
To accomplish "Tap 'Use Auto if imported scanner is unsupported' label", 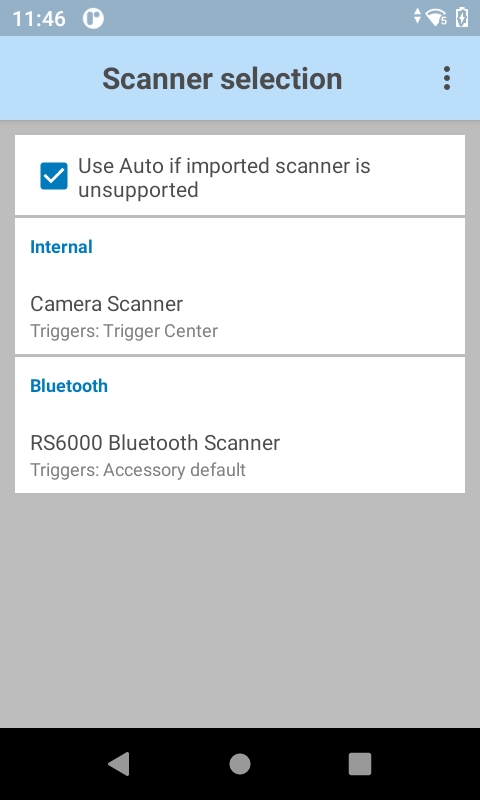I will click(224, 178).
